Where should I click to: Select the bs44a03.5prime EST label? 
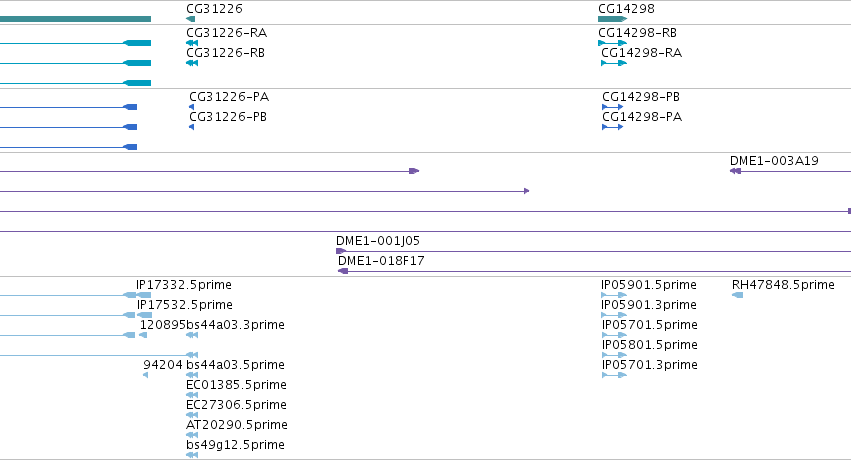(x=235, y=365)
